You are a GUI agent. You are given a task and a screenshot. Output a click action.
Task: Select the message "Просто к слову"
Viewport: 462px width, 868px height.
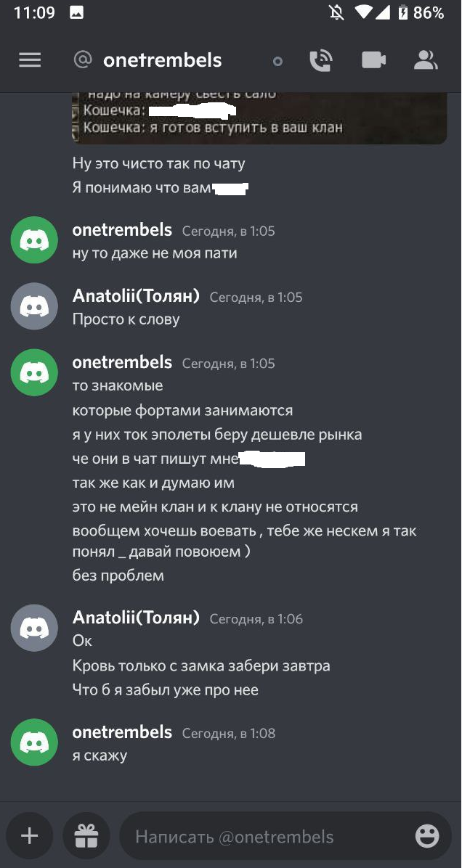pos(126,319)
